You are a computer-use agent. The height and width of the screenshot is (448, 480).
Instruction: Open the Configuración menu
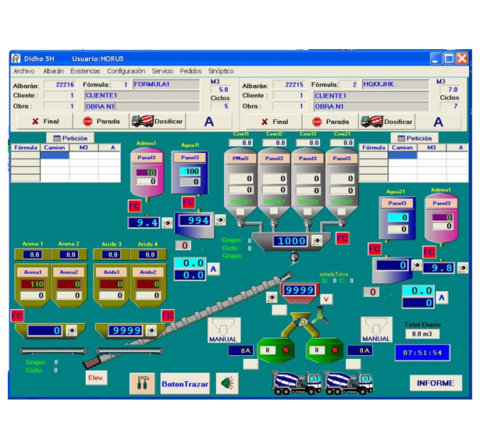(x=126, y=71)
